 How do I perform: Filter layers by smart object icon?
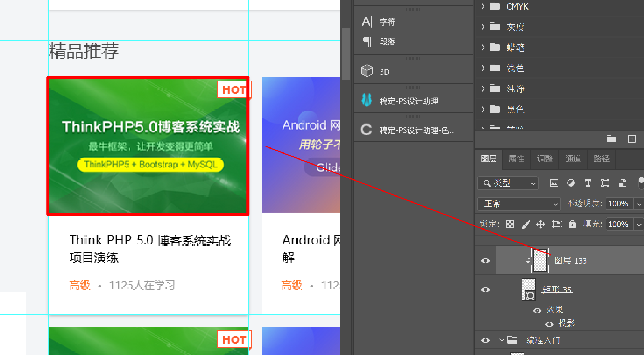click(x=622, y=183)
